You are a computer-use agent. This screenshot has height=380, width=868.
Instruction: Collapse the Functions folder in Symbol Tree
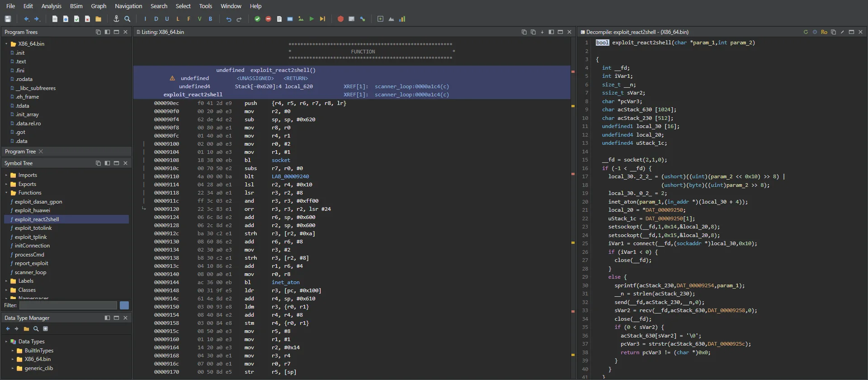(x=6, y=193)
